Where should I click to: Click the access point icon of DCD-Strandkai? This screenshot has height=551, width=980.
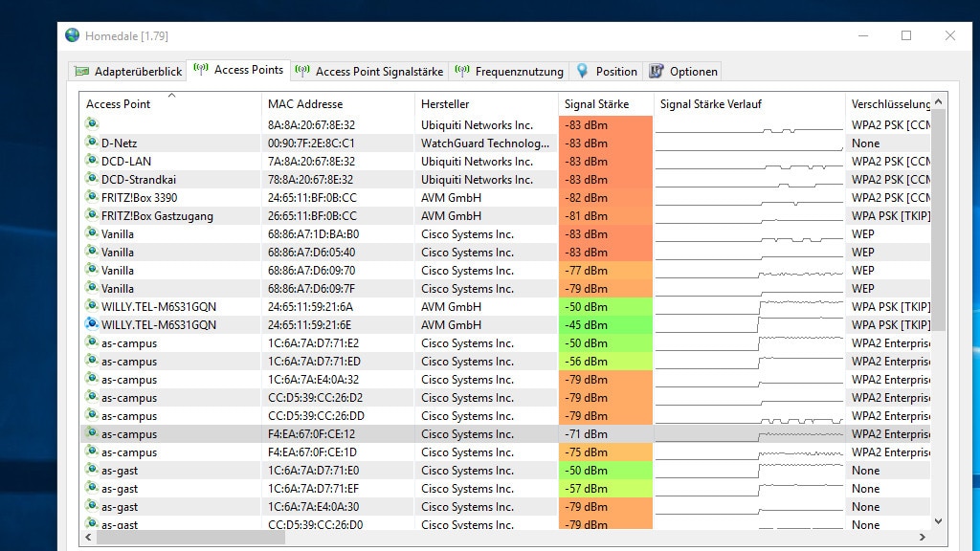click(x=92, y=179)
